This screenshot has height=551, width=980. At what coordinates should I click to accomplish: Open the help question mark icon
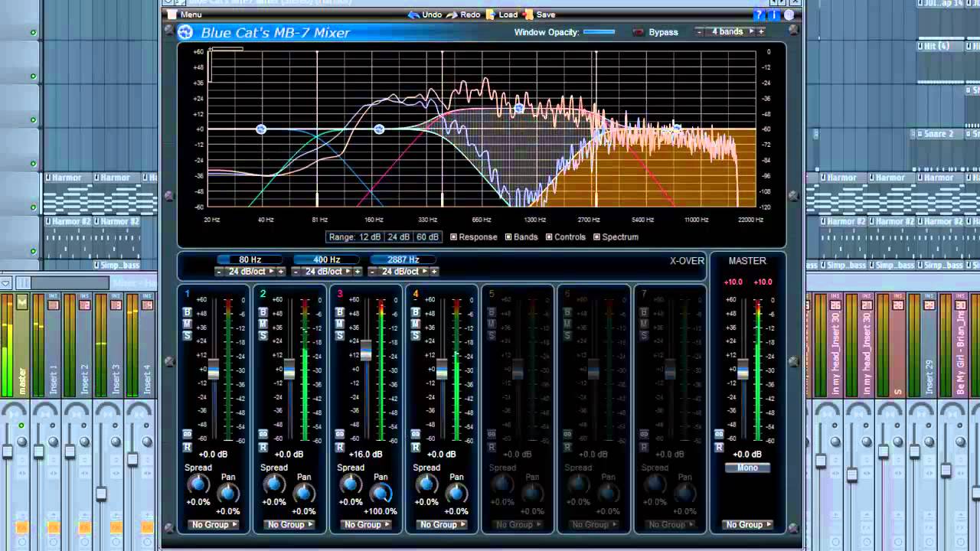click(x=759, y=15)
